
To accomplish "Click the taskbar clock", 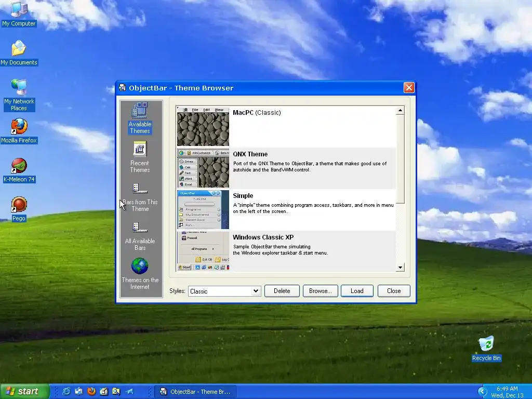I will click(x=507, y=392).
